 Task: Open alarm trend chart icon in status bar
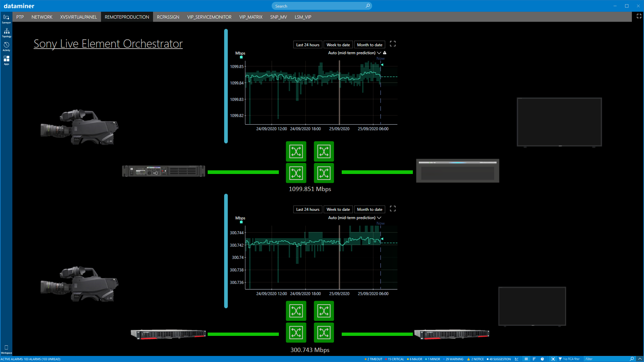[x=517, y=359]
